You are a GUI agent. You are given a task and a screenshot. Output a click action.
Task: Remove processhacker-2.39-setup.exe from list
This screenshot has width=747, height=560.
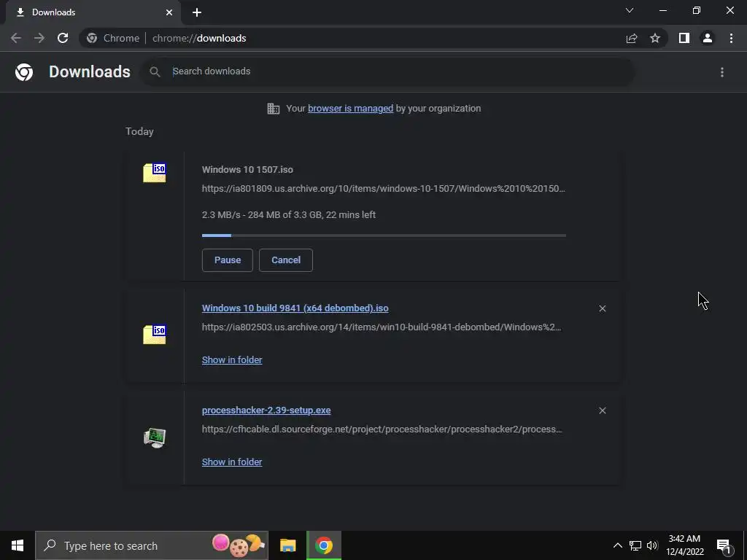click(x=602, y=411)
